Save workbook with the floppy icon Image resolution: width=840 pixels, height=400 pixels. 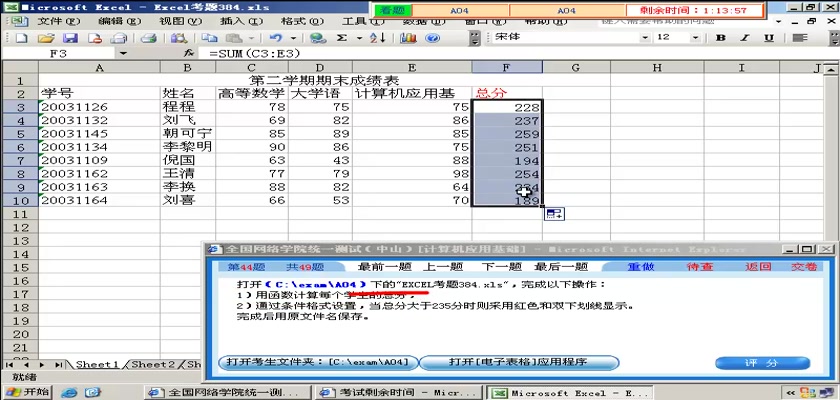click(x=71, y=38)
